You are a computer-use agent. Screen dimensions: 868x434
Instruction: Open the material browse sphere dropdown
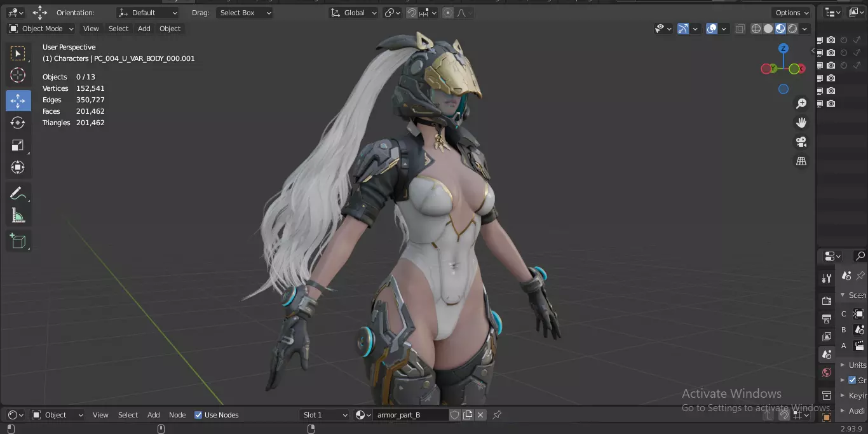[363, 415]
